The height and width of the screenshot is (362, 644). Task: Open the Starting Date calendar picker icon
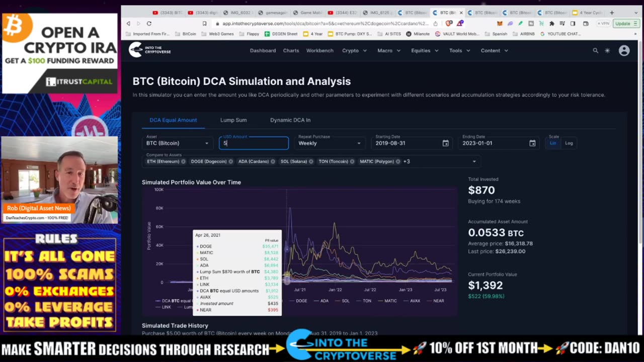coord(445,143)
